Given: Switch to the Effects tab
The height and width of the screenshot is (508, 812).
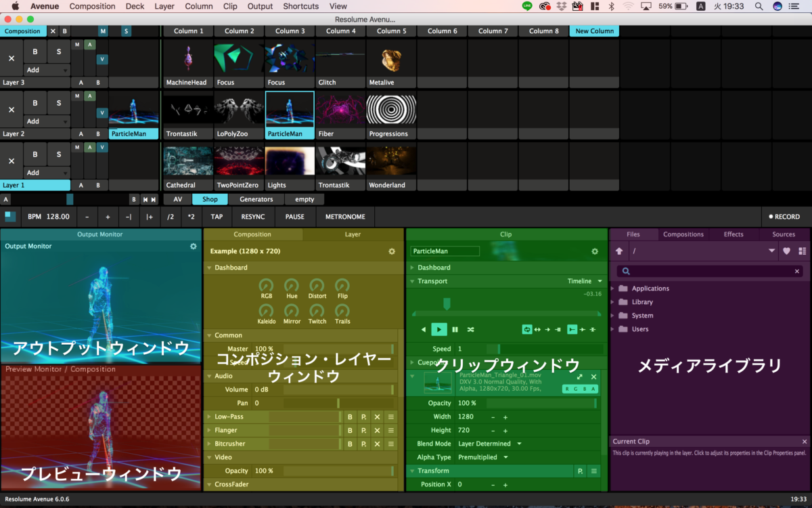Looking at the screenshot, I should click(x=734, y=234).
